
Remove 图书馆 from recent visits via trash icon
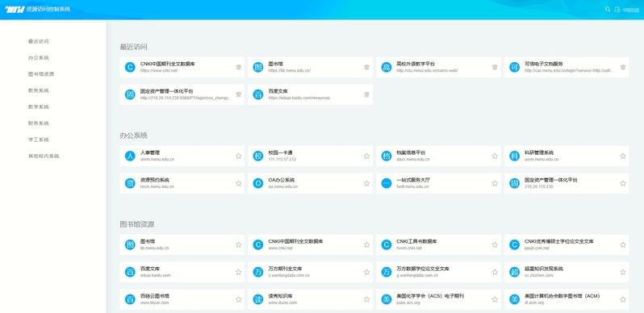366,68
